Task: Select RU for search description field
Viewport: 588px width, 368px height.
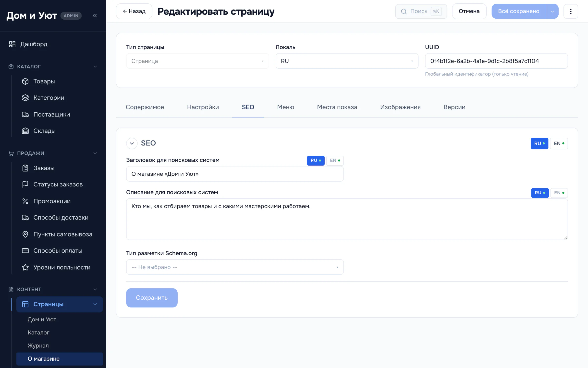Action: [540, 193]
